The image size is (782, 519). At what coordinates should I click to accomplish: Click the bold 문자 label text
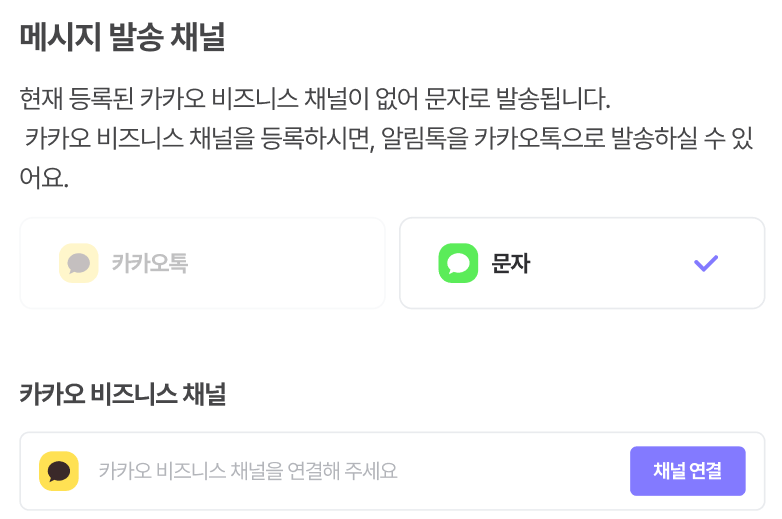point(511,263)
